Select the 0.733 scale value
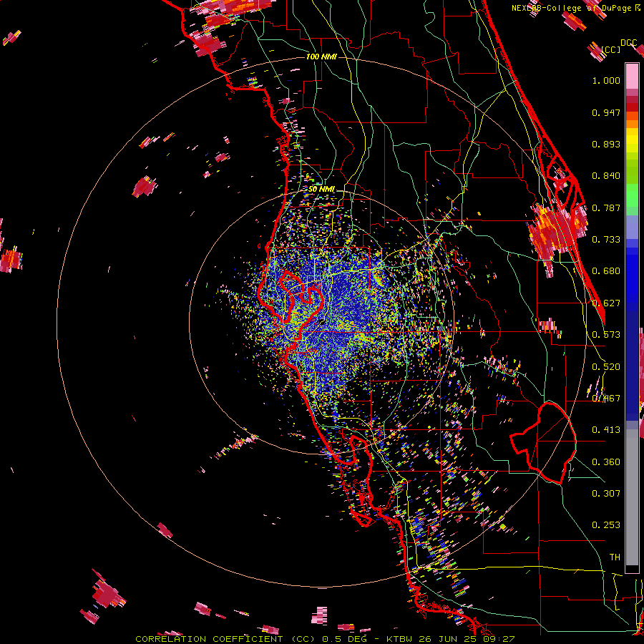This screenshot has width=644, height=644. click(606, 240)
